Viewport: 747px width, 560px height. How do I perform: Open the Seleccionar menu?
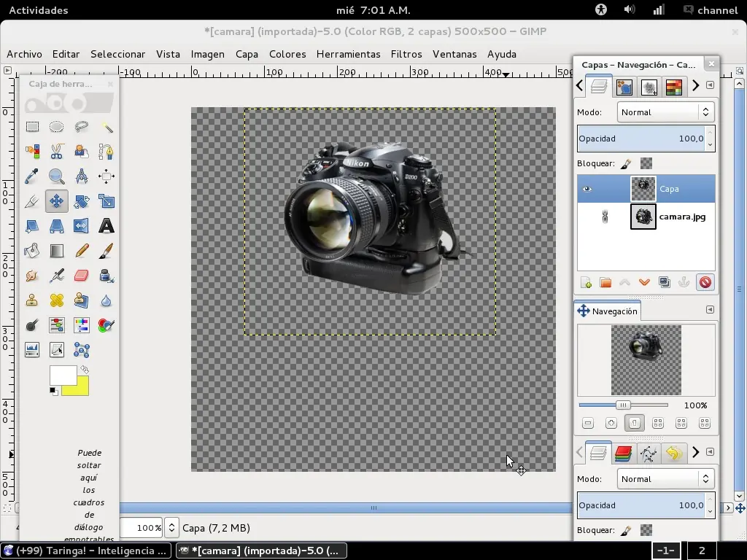[117, 54]
